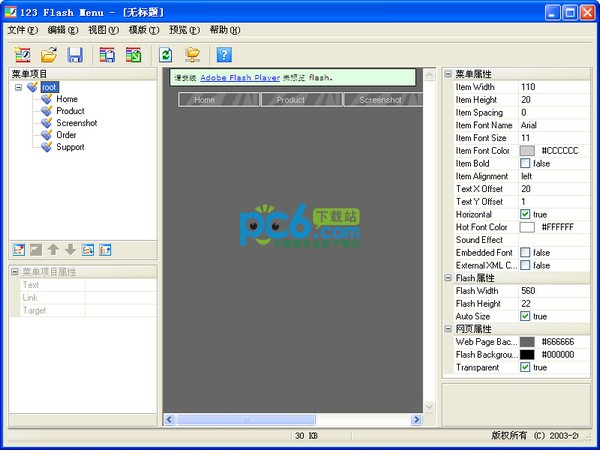Click the Move Down arrow below tree
600x450 pixels.
coord(70,249)
